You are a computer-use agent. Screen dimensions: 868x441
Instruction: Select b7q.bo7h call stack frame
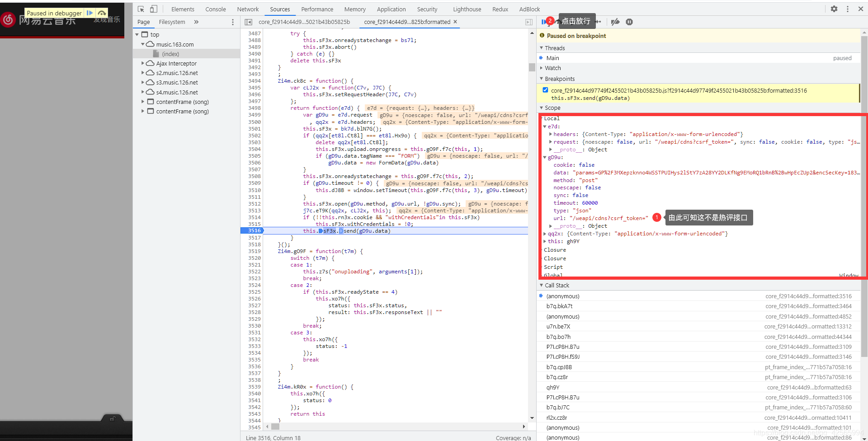(x=698, y=337)
